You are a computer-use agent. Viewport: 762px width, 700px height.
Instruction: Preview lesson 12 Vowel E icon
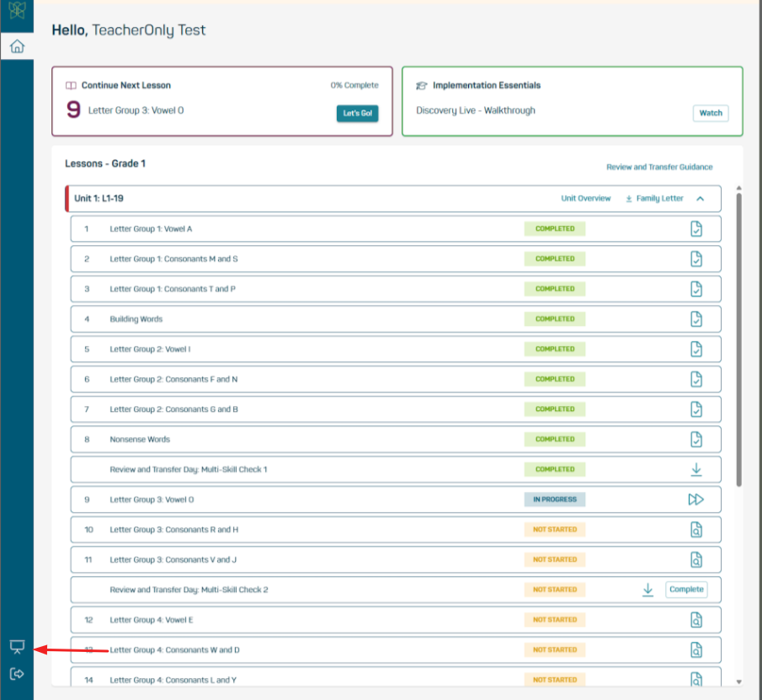pyautogui.click(x=695, y=620)
